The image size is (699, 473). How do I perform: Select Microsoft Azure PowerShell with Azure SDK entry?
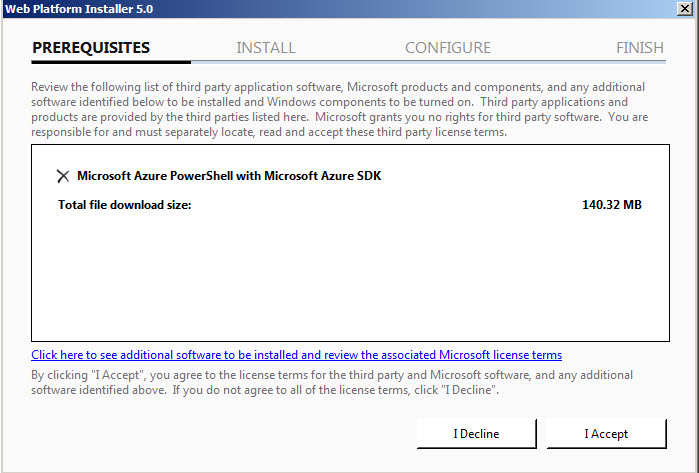[229, 176]
